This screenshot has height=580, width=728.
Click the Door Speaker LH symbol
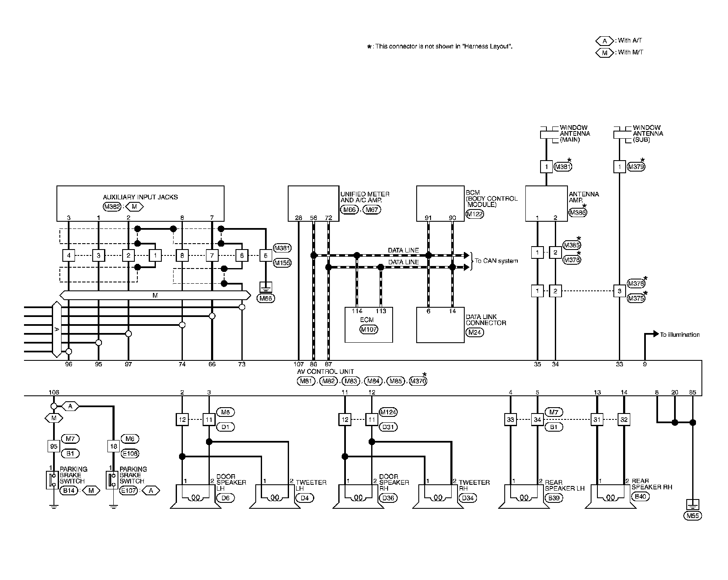coord(195,497)
